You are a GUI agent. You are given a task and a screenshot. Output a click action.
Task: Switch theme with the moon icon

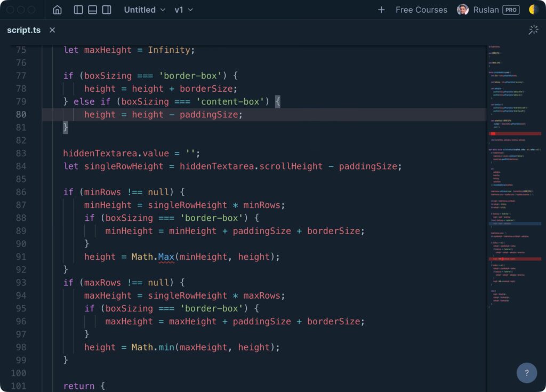(534, 10)
